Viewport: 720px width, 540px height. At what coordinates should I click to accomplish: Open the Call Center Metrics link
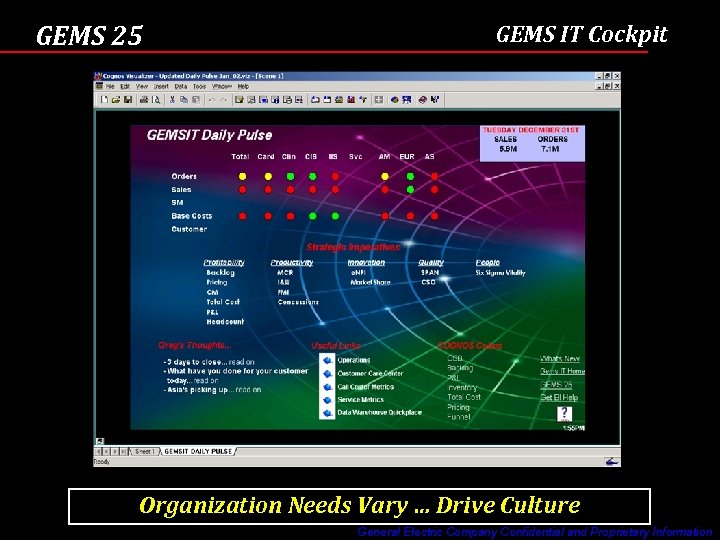pos(366,387)
